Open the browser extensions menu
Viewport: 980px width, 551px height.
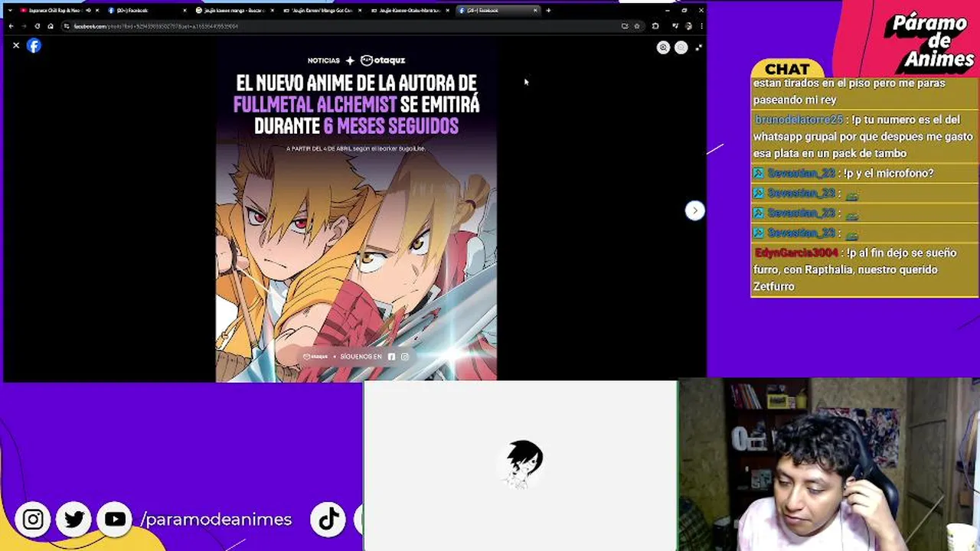pos(655,26)
